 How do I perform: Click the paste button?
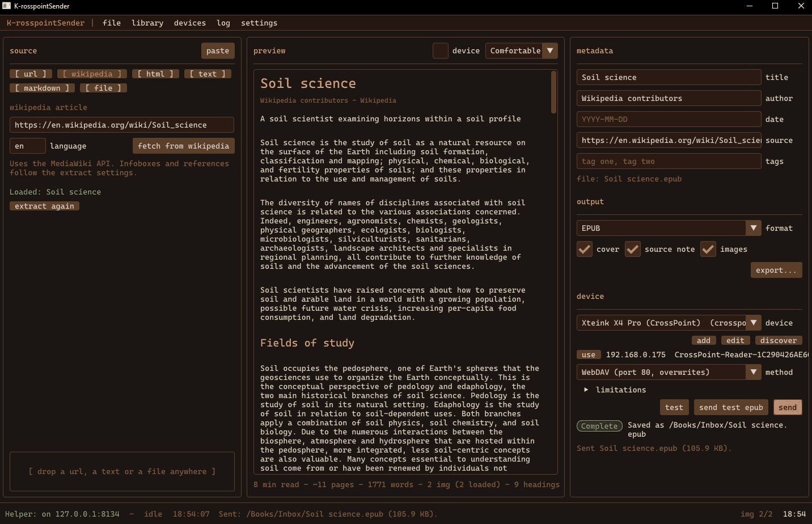[218, 50]
